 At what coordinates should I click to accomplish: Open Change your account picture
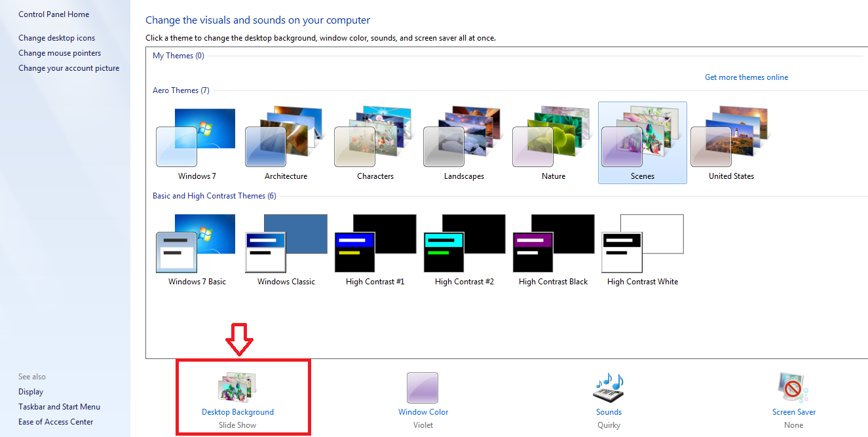pyautogui.click(x=69, y=68)
